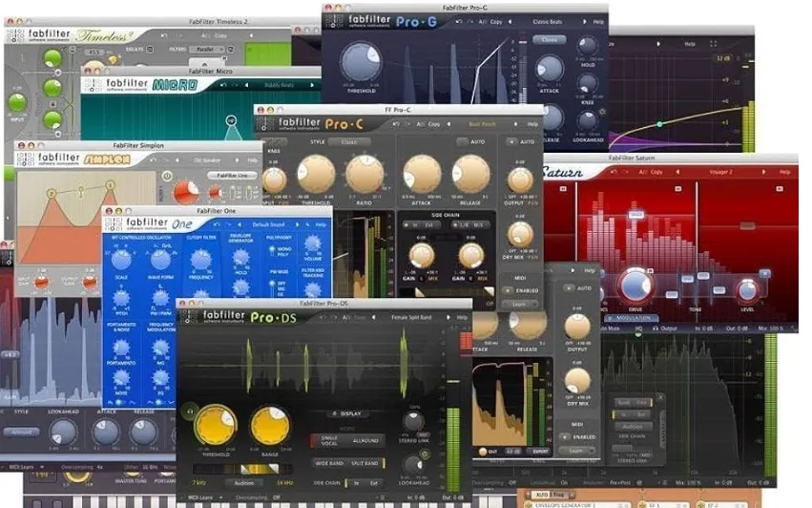Click the Pro-DS Threshold knob
The height and width of the screenshot is (508, 812).
215,426
